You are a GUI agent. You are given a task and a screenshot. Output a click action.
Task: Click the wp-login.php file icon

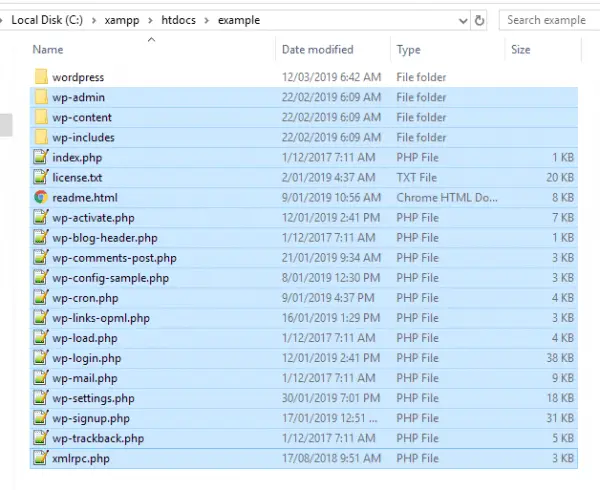click(x=41, y=358)
